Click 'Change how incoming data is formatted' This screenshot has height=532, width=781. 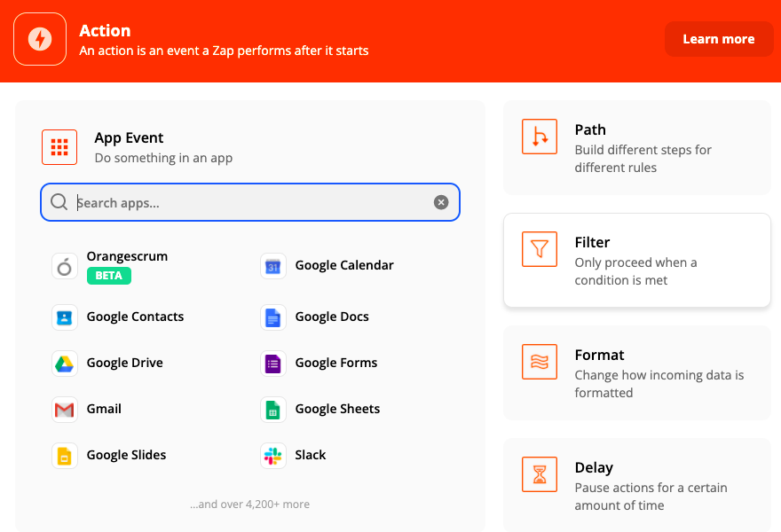[659, 384]
